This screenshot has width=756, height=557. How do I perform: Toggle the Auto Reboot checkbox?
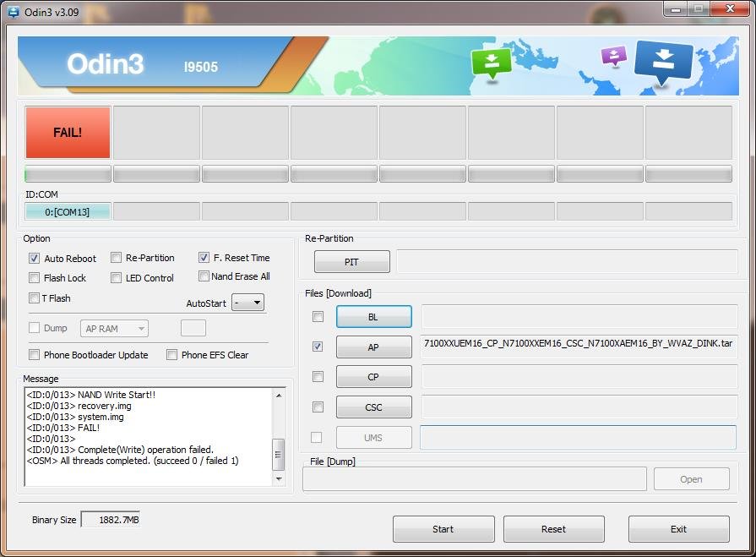(x=34, y=258)
